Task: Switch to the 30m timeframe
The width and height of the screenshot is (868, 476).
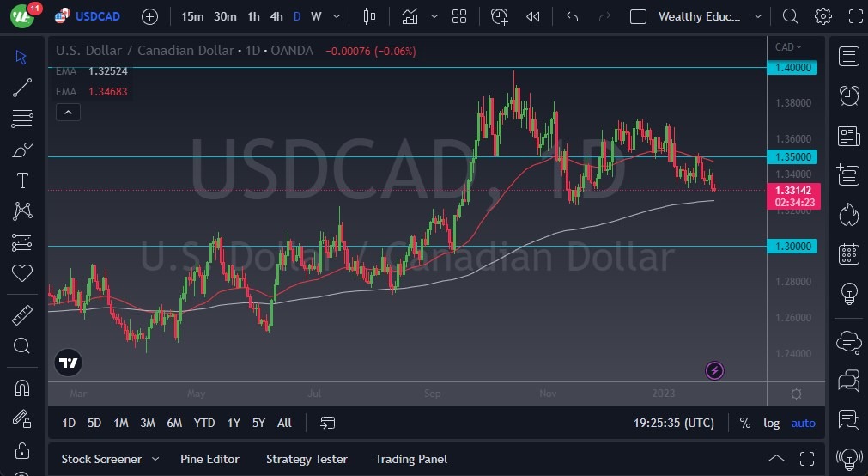Action: pos(225,16)
